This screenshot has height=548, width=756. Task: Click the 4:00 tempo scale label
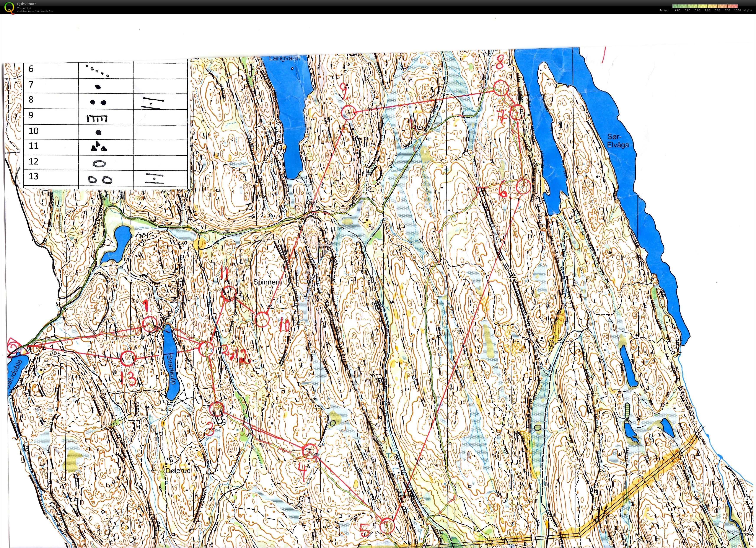point(677,10)
